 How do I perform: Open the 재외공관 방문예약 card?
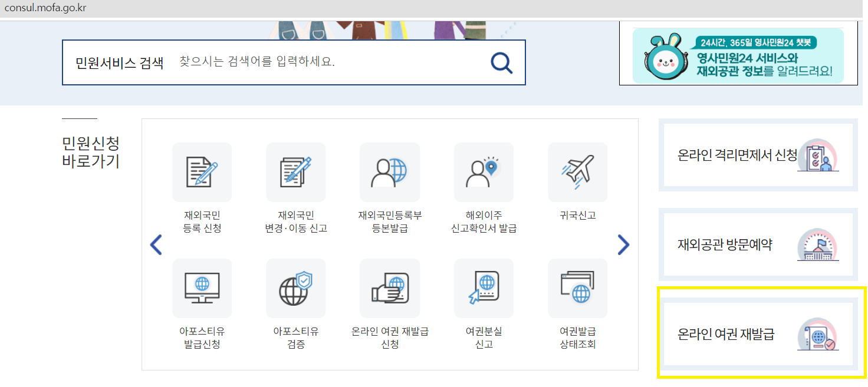click(x=758, y=244)
